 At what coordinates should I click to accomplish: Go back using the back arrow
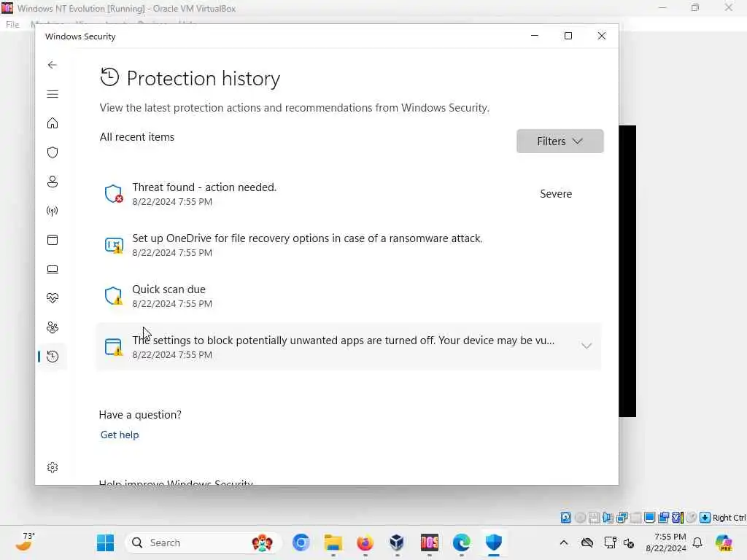[53, 65]
